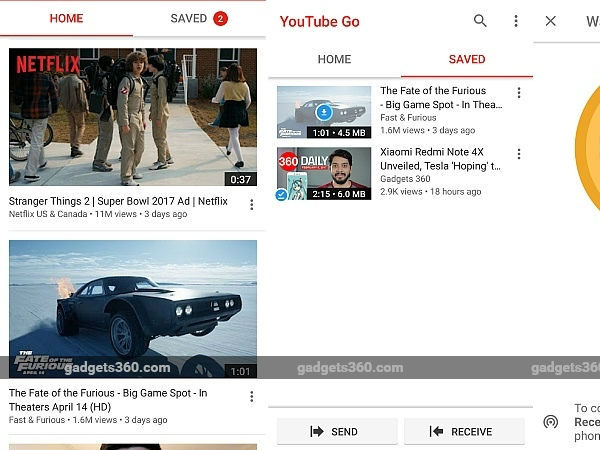
Task: Open options for the Stranger Things 2 video
Action: (x=251, y=205)
